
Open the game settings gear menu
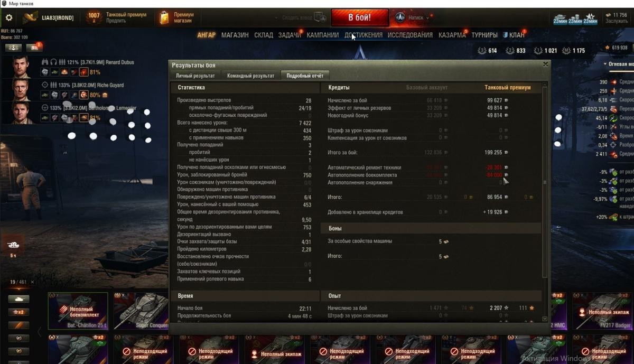pos(9,17)
